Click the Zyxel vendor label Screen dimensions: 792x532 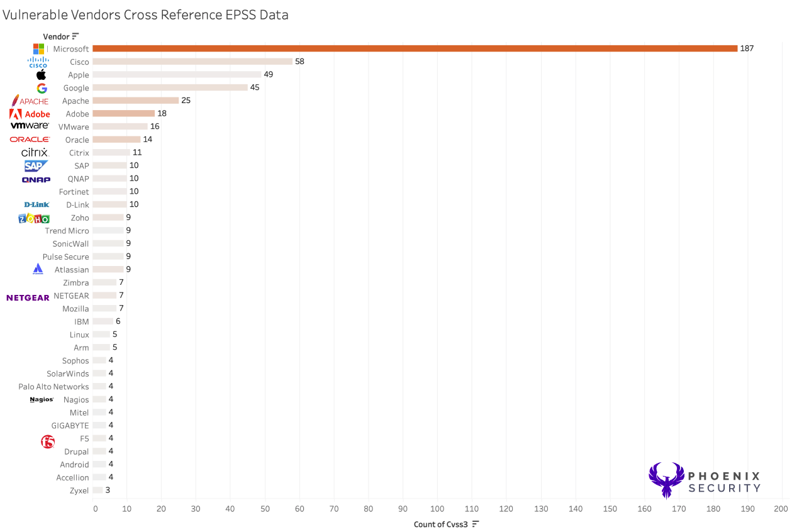[79, 490]
